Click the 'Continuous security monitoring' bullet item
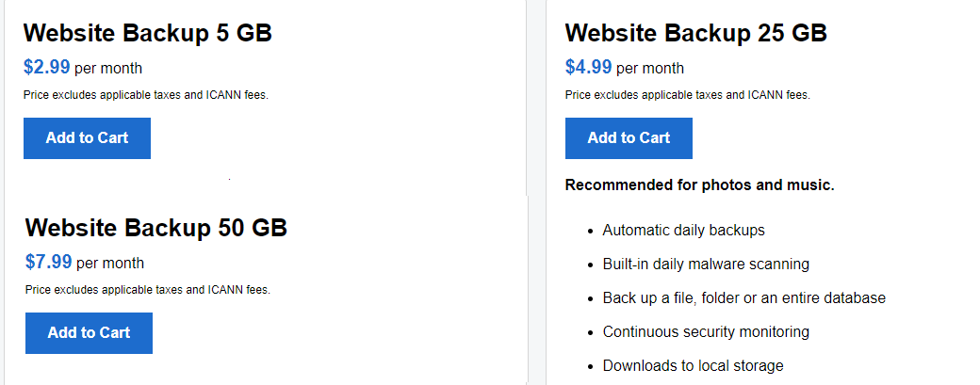The width and height of the screenshot is (980, 385). pos(706,331)
